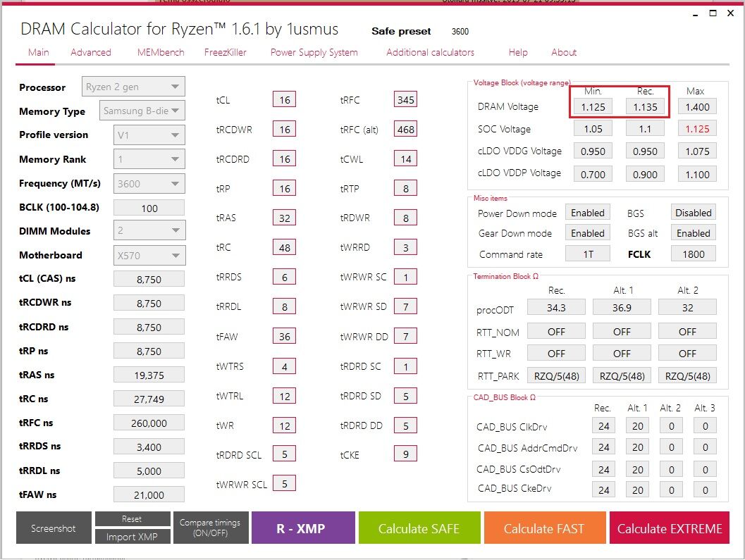Click the DRAM Voltage Min value 1.125
745x560 pixels.
tap(593, 107)
